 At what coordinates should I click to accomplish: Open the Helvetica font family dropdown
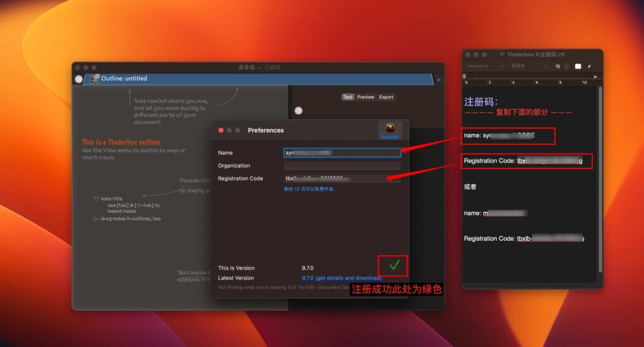point(485,66)
